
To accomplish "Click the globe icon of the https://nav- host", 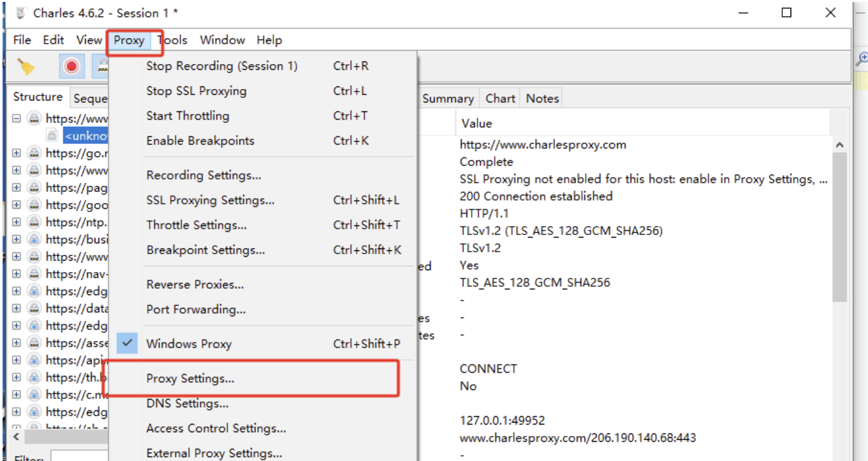I will pos(34,274).
